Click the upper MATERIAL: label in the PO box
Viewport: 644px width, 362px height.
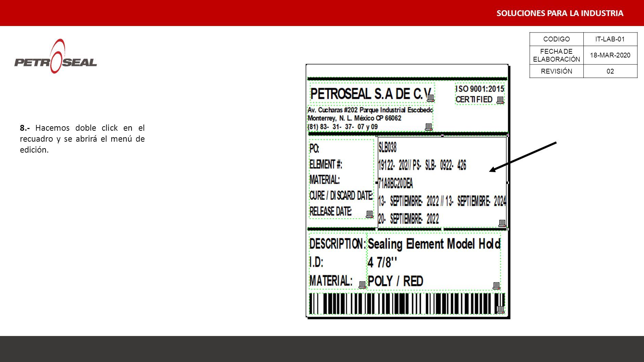pos(325,180)
